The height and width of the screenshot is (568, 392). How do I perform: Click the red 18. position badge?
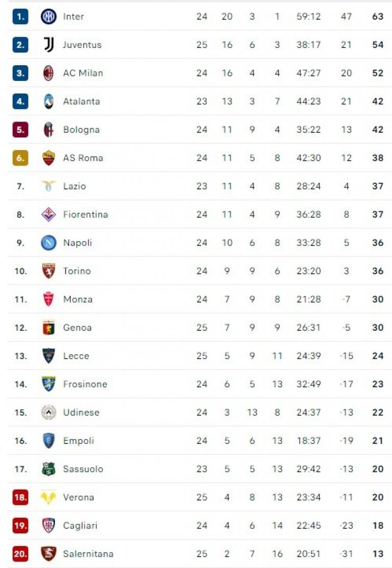click(20, 497)
